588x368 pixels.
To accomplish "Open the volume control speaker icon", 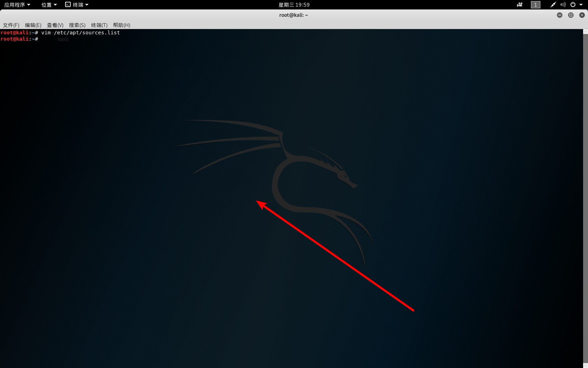I will (563, 5).
